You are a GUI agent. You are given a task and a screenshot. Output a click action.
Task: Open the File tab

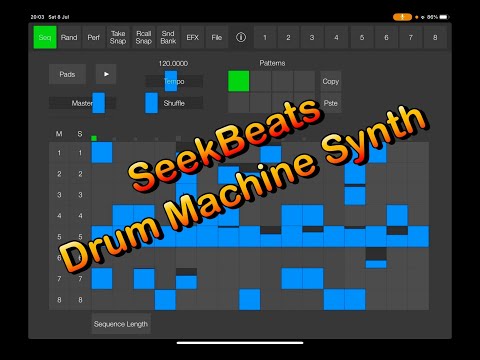coord(217,37)
